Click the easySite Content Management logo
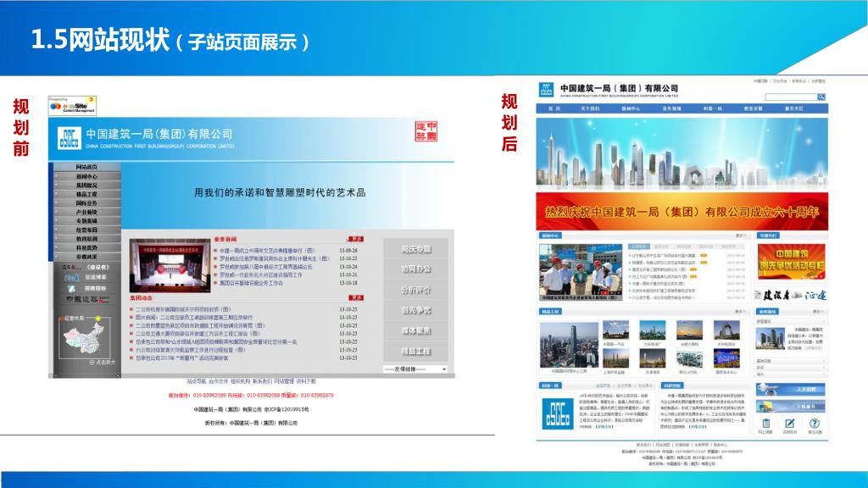This screenshot has height=488, width=868. click(x=72, y=105)
